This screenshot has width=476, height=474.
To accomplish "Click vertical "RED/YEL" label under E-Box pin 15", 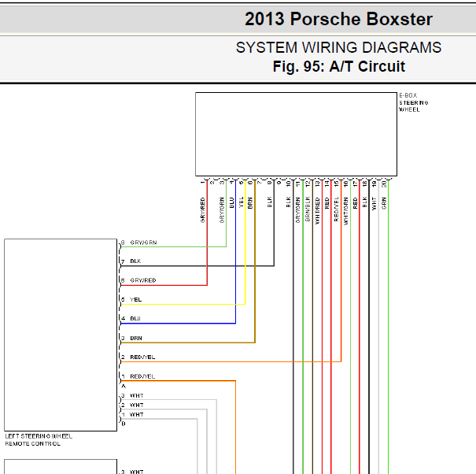I will coord(337,209).
